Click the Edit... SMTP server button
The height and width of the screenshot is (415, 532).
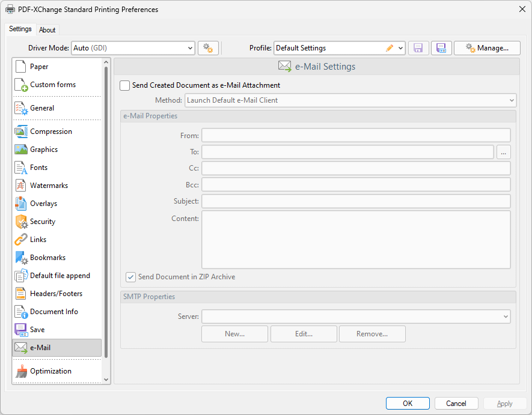pos(304,334)
